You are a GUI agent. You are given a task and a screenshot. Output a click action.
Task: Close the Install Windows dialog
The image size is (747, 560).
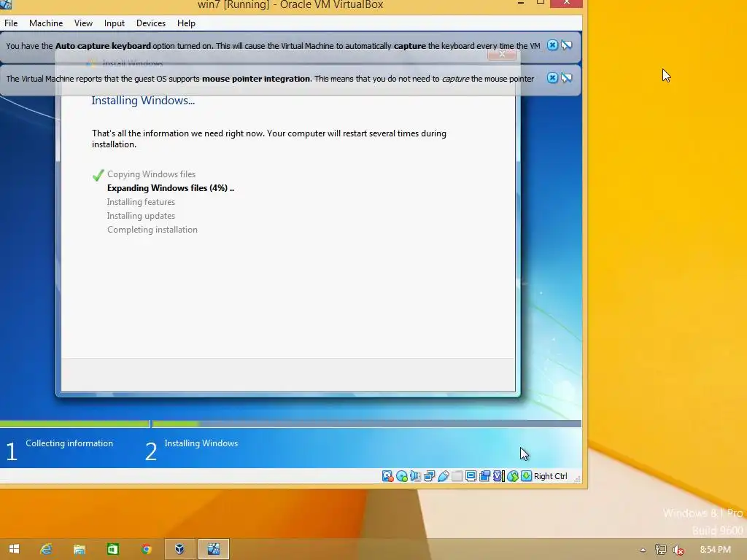click(x=502, y=54)
